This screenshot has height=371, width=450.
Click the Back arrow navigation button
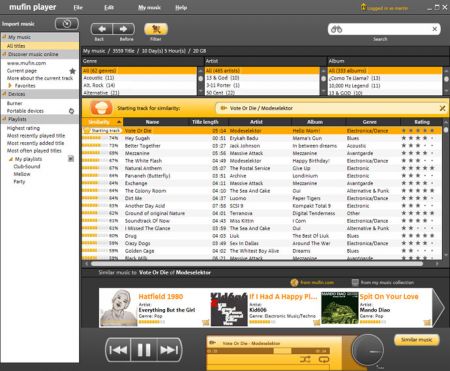102,29
